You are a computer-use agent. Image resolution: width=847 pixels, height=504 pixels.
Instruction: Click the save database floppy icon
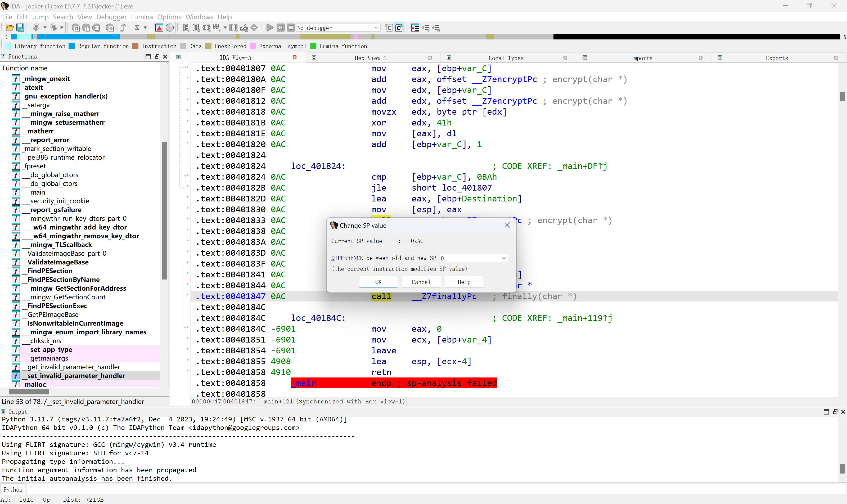coord(20,28)
